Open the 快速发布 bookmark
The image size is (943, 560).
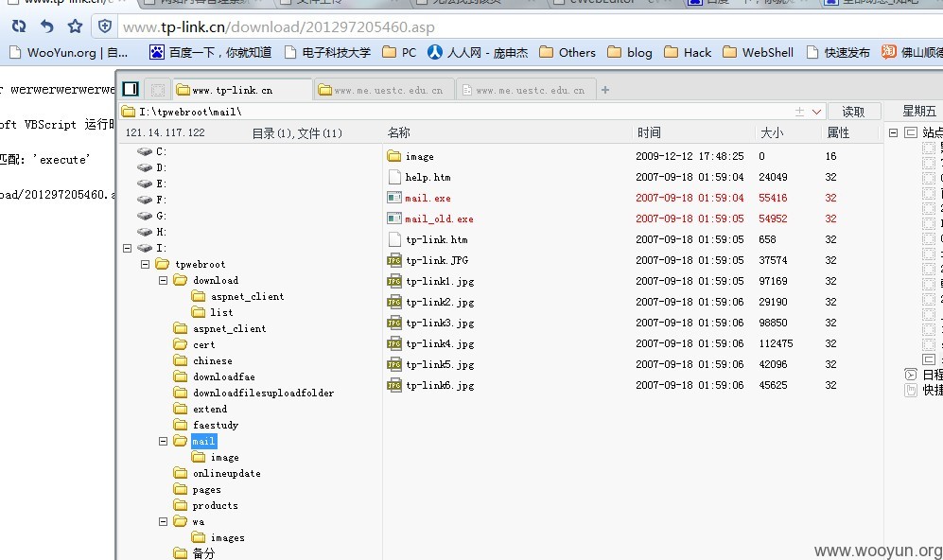838,52
